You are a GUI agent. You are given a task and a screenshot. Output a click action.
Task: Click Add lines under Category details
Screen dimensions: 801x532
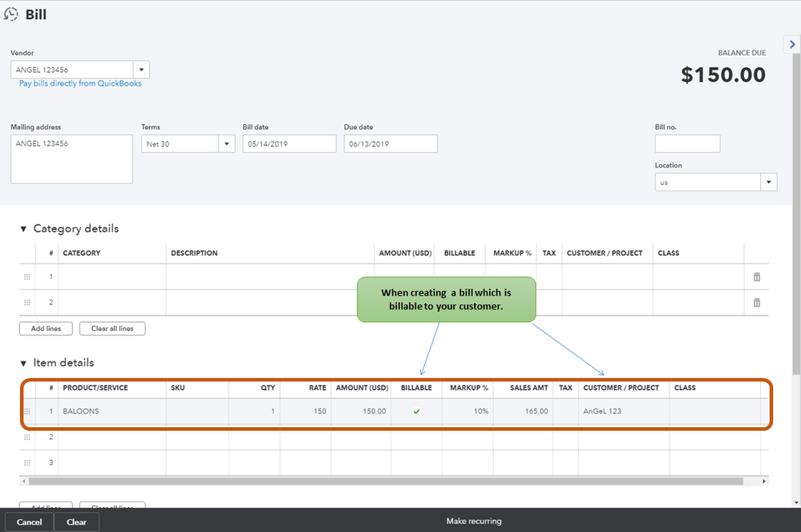pyautogui.click(x=46, y=328)
